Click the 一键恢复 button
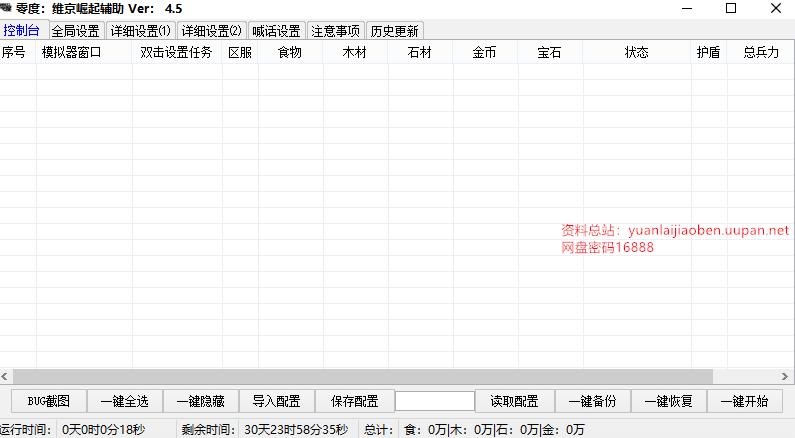This screenshot has height=438, width=795. tap(669, 402)
